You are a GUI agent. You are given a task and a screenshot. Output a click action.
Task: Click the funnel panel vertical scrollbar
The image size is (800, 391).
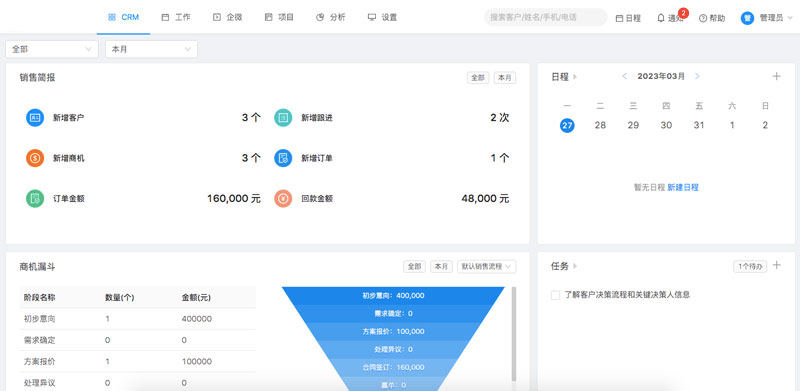tap(514, 334)
